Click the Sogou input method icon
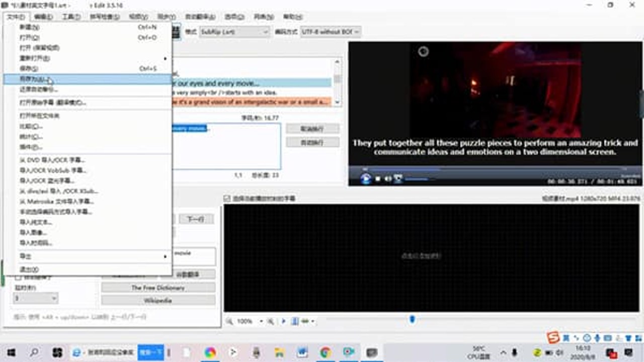 [553, 337]
